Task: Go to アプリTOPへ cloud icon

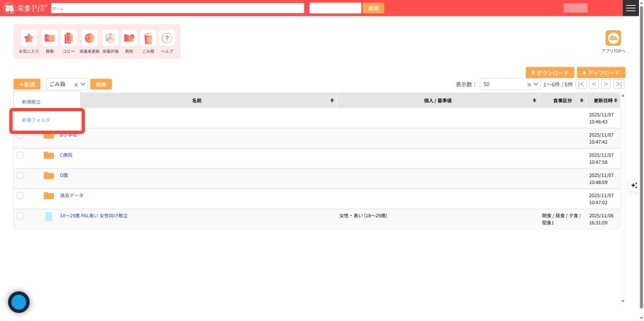Action: 613,38
